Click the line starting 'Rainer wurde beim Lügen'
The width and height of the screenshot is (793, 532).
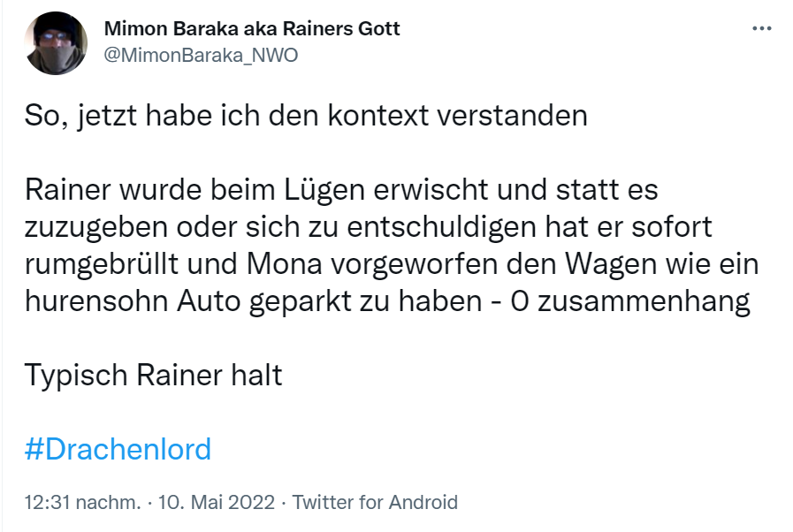click(341, 190)
